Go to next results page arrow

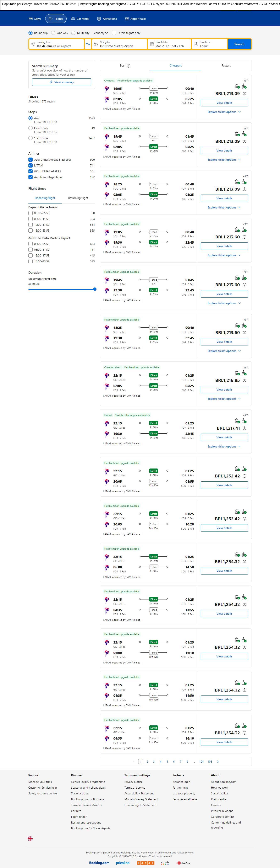[x=218, y=762]
